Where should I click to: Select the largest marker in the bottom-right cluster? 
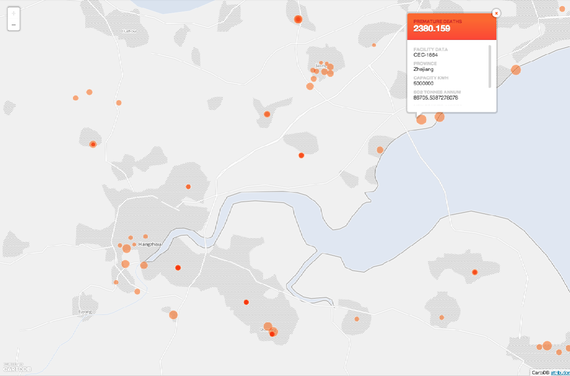547,346
